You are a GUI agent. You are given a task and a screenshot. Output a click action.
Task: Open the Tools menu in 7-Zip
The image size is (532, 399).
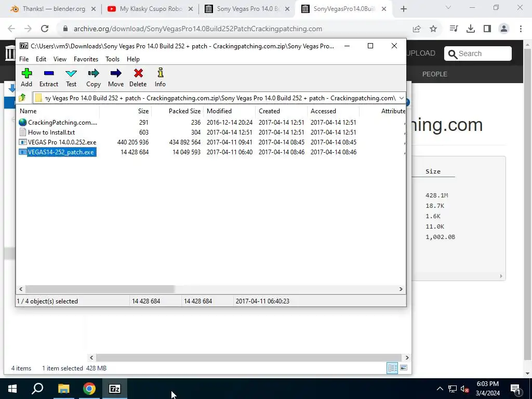tap(112, 59)
